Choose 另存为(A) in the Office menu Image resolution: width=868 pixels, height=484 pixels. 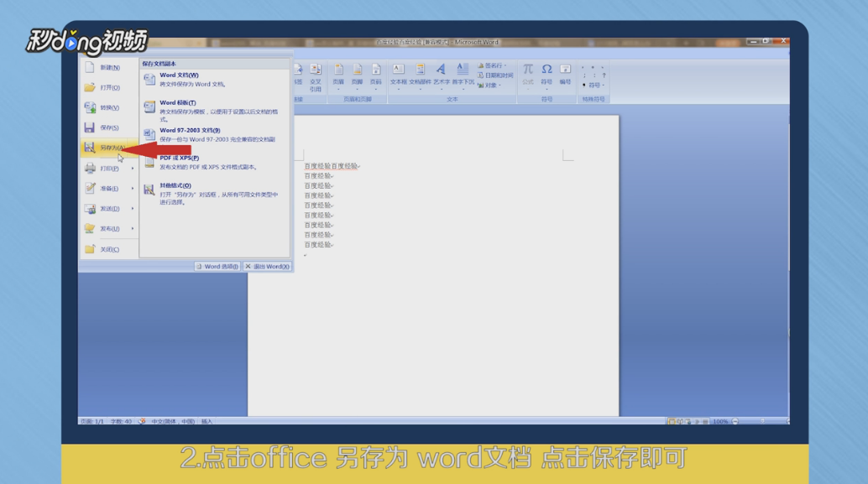point(108,148)
